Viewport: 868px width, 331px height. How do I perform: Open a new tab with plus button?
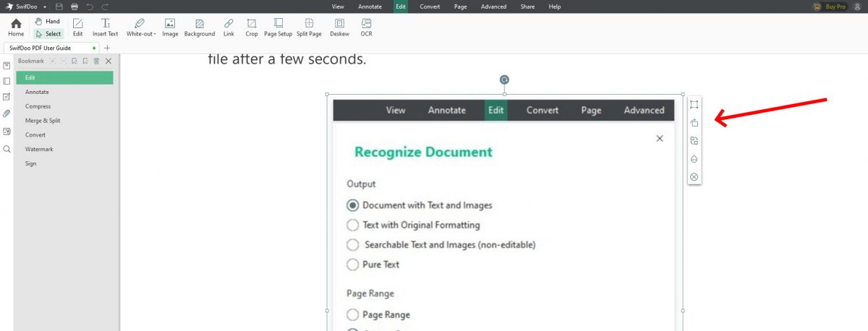coord(107,48)
